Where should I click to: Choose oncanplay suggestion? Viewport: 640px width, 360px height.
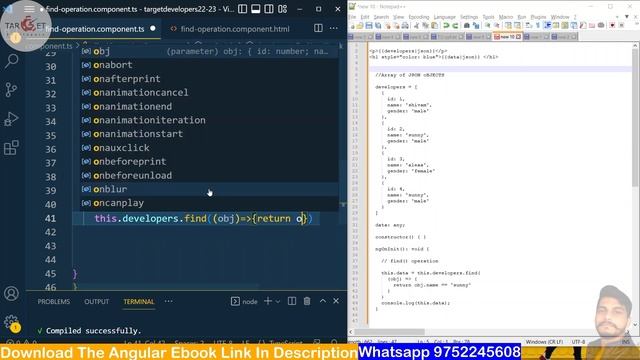point(209,203)
